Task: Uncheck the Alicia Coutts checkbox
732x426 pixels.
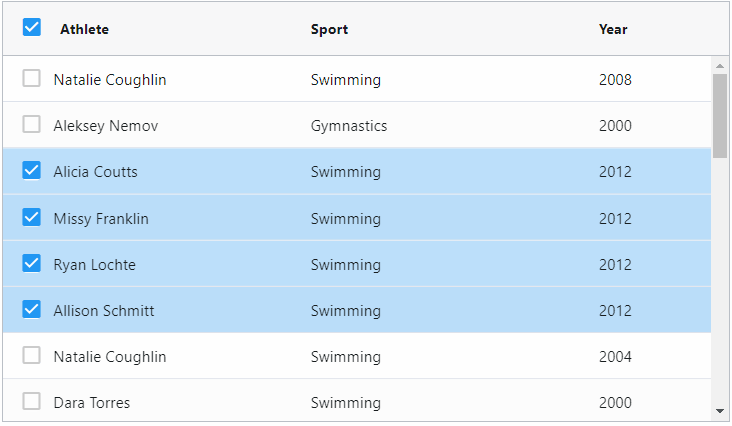Action: pos(32,170)
